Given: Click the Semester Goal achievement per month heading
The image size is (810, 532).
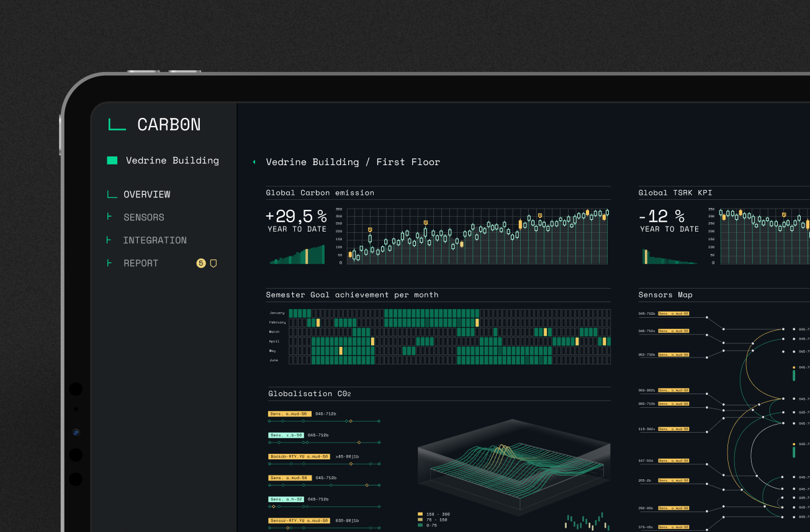Looking at the screenshot, I should point(352,295).
